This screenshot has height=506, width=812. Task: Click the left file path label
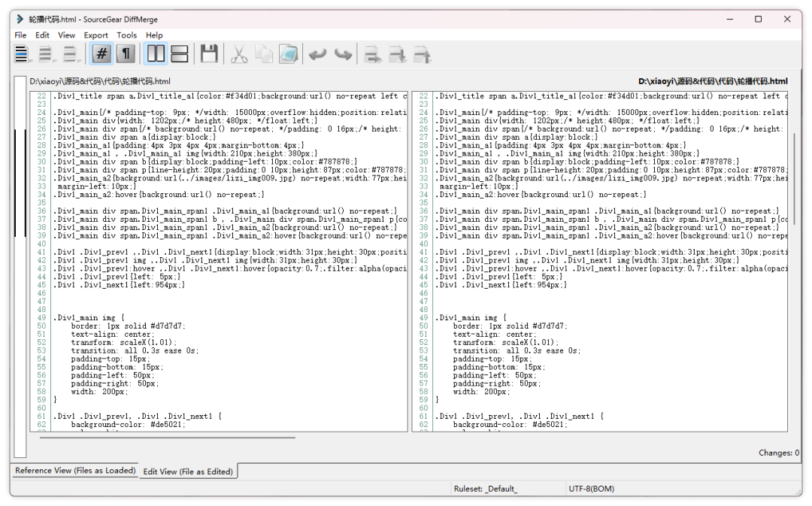(100, 81)
